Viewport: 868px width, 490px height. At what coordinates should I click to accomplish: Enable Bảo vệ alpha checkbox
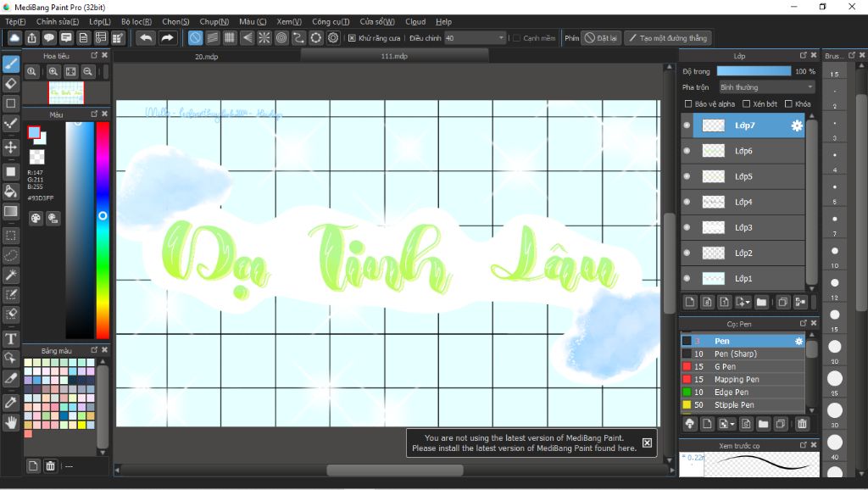pyautogui.click(x=688, y=104)
